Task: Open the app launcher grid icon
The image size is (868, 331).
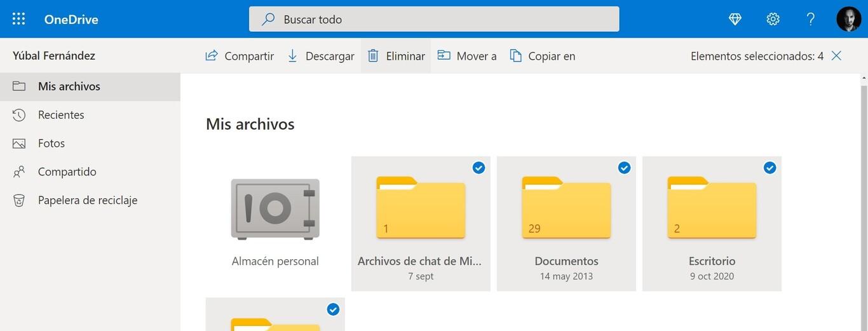Action: click(19, 19)
